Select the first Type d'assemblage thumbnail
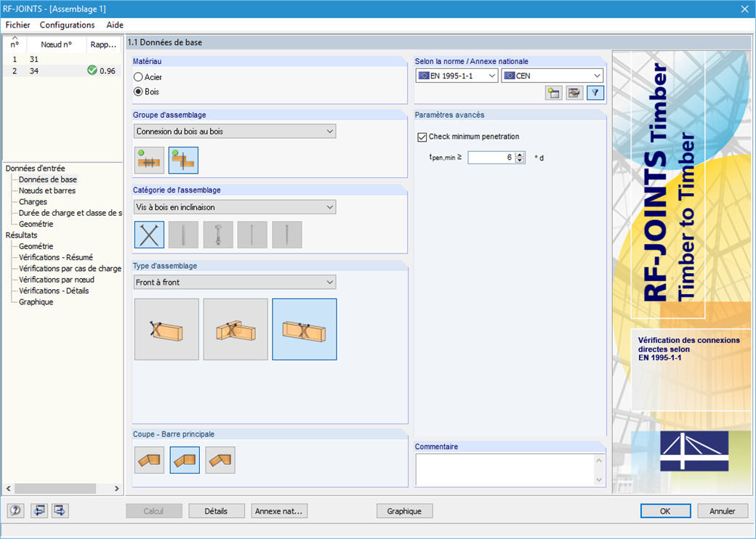 [x=166, y=330]
